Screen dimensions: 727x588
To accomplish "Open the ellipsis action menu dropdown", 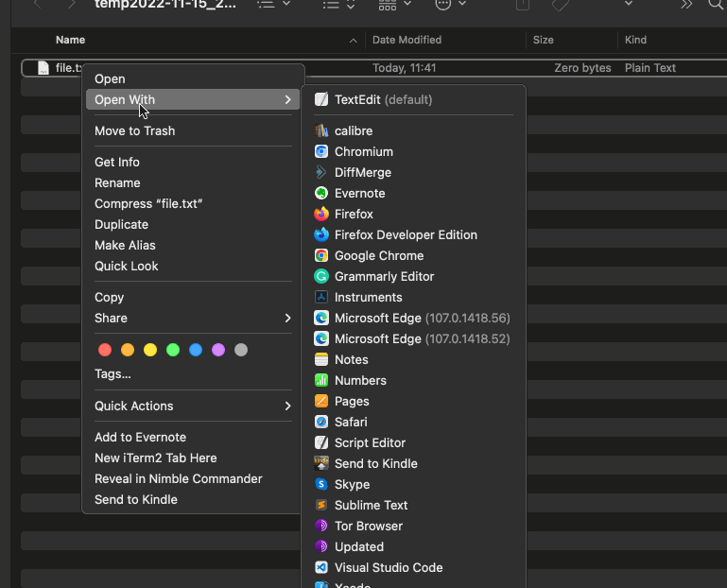I will click(x=450, y=5).
